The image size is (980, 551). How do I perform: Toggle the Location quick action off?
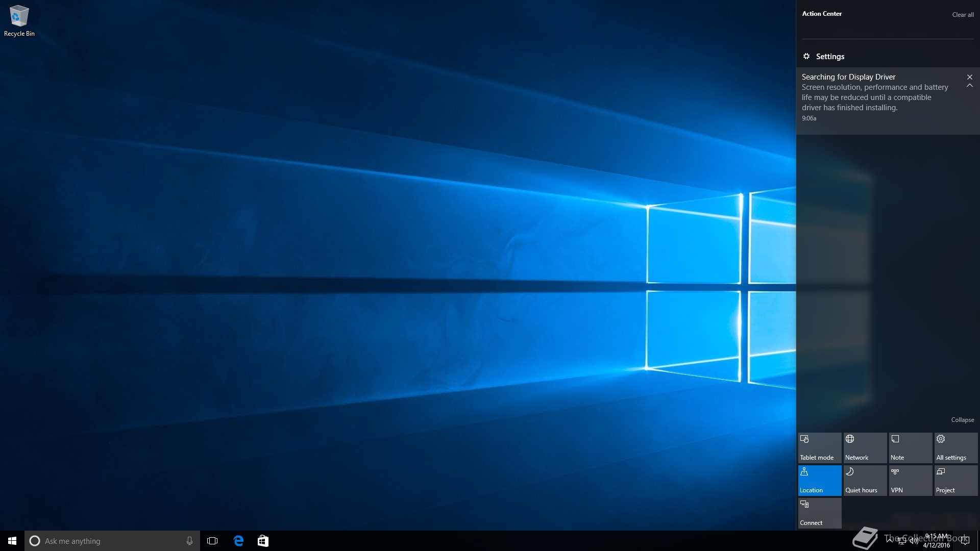coord(820,481)
